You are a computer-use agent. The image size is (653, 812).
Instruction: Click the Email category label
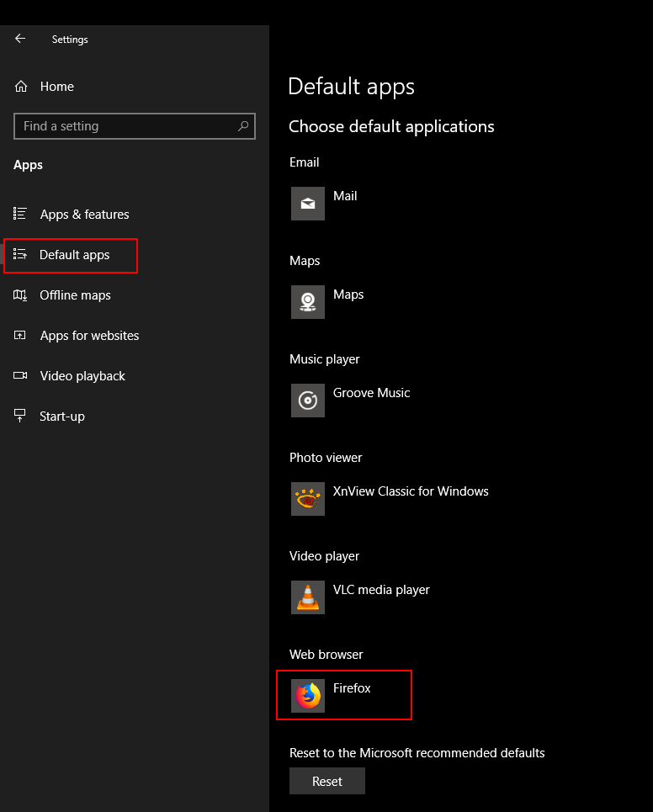click(304, 162)
